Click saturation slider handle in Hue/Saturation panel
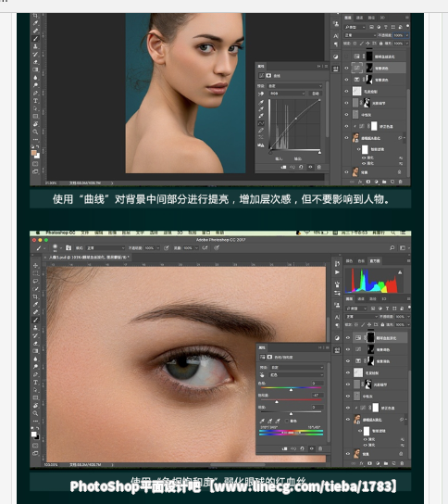The width and height of the screenshot is (448, 504). coord(277,402)
